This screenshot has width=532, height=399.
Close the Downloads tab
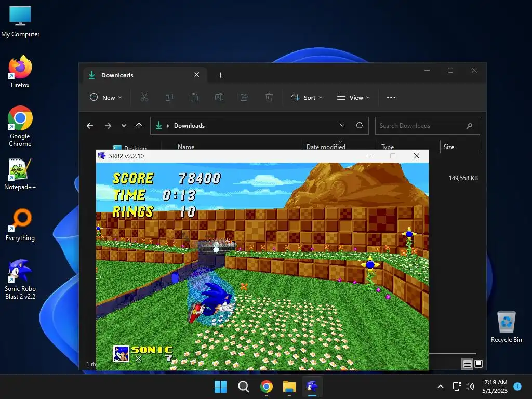(196, 75)
